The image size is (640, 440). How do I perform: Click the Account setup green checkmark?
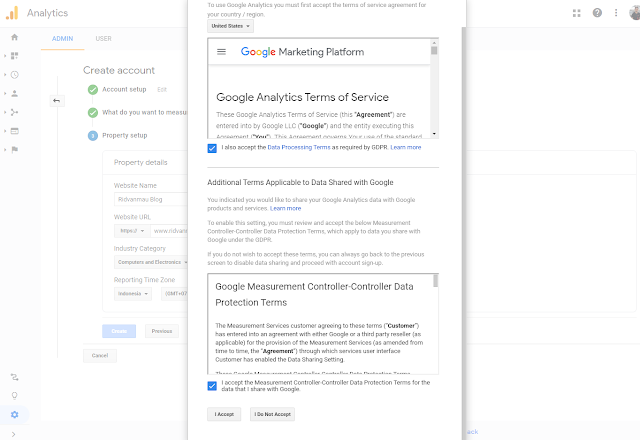point(93,89)
